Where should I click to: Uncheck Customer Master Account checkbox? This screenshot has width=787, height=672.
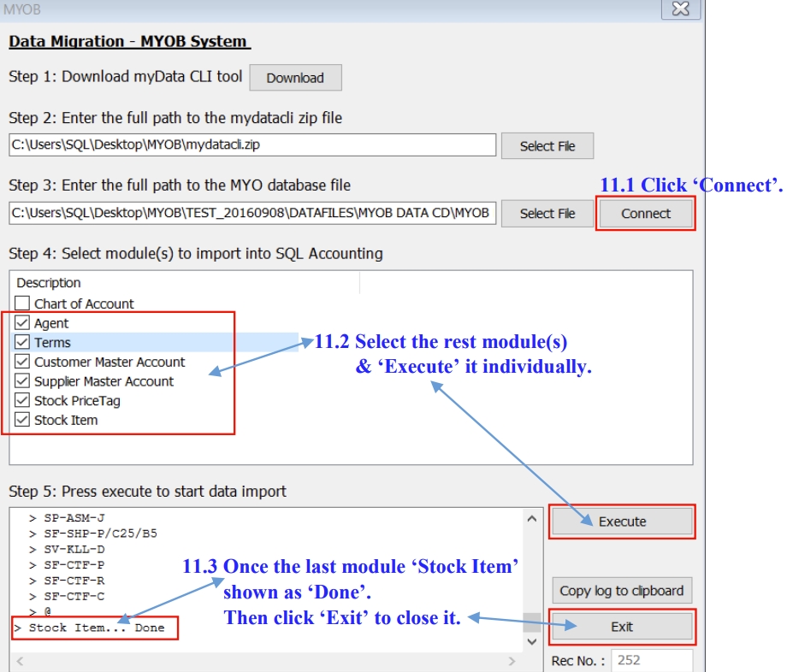(x=22, y=362)
